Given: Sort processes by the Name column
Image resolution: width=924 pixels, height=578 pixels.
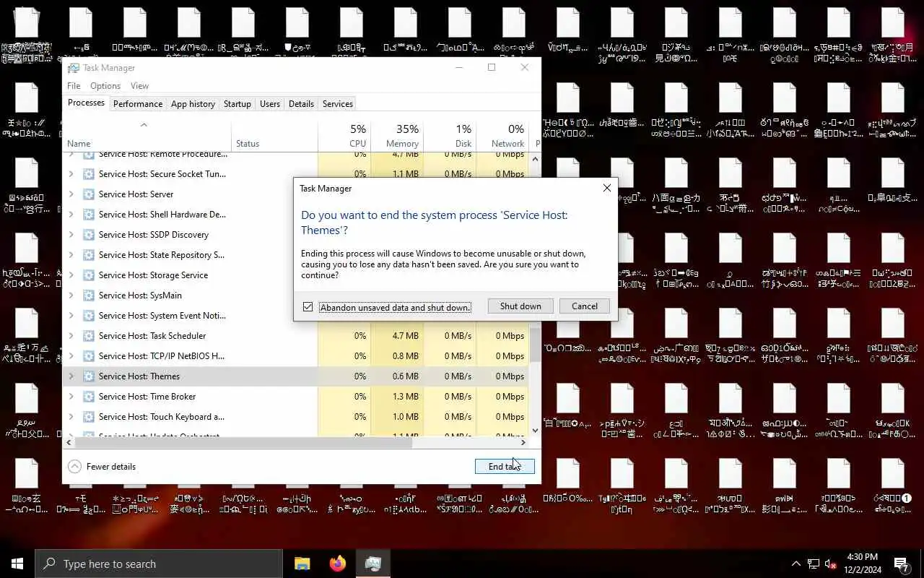Looking at the screenshot, I should [147, 135].
